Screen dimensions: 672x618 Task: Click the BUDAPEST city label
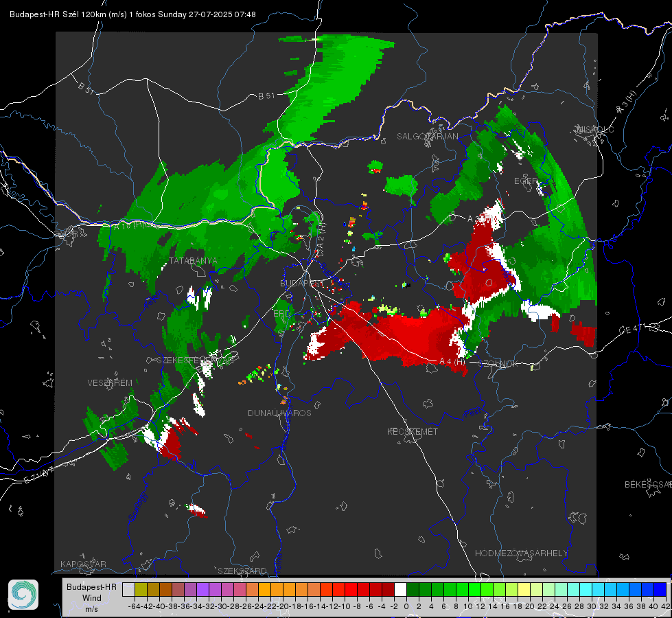[302, 283]
